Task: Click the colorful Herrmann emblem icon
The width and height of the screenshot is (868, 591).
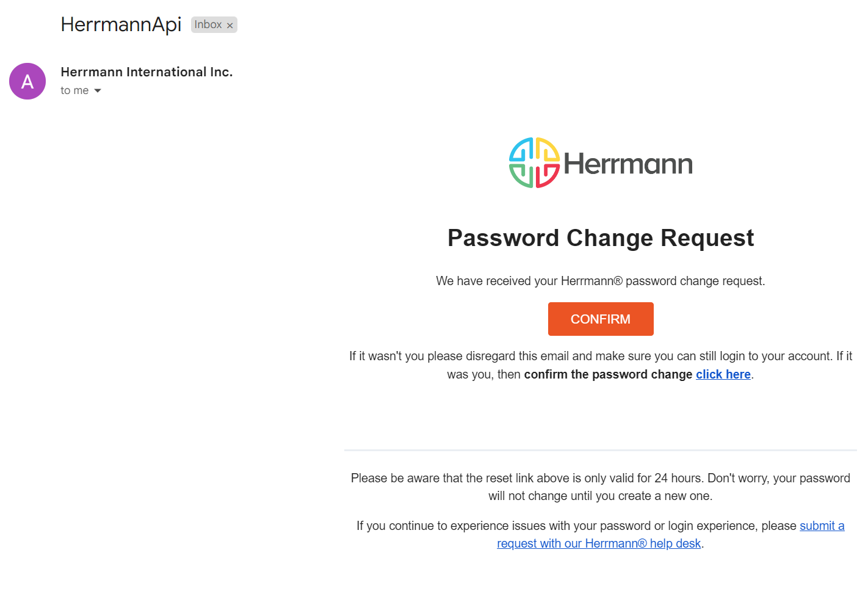Action: [534, 163]
